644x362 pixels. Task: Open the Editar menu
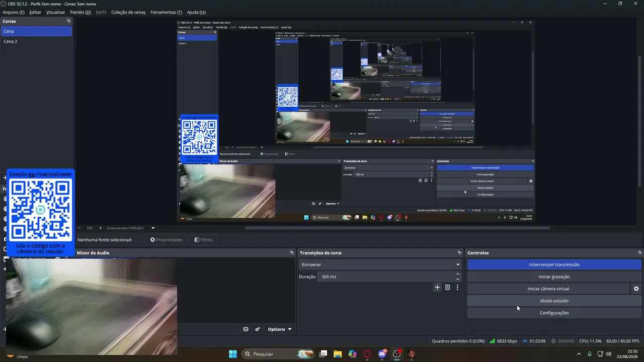[x=35, y=12]
